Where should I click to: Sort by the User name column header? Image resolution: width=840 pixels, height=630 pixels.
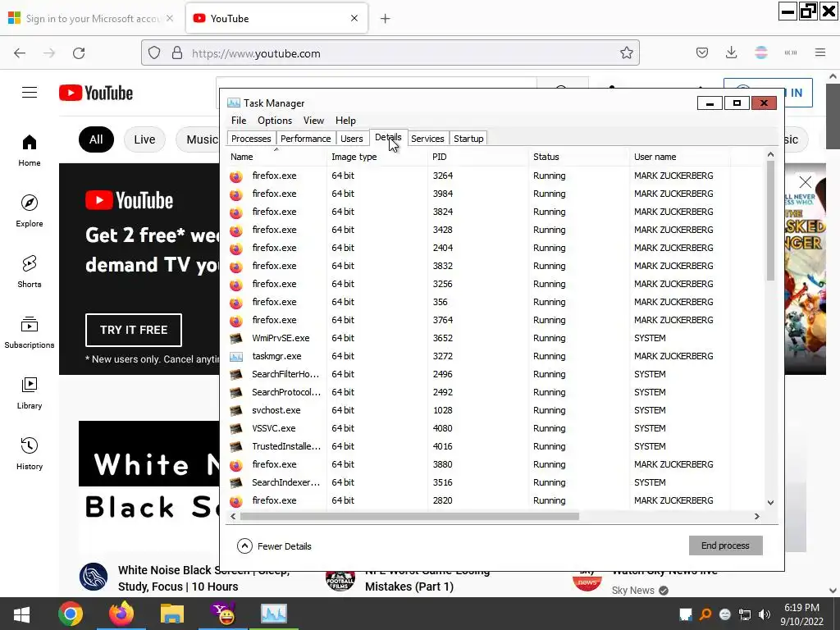[x=679, y=157]
